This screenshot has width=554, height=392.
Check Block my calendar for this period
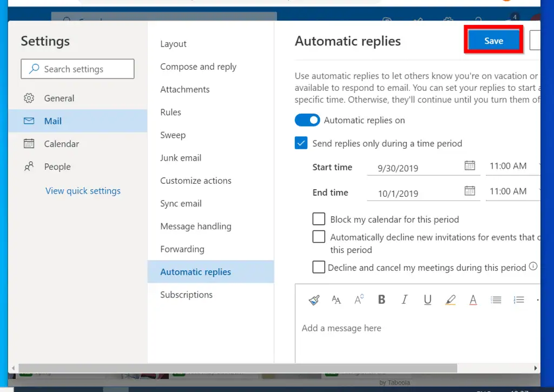coord(319,219)
